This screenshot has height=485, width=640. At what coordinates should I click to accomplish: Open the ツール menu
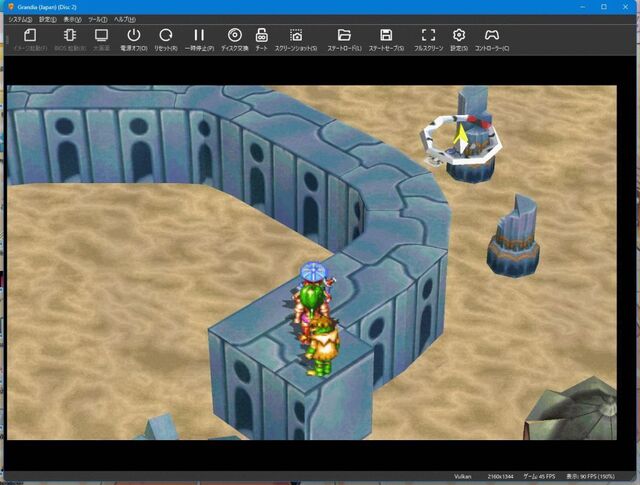98,20
